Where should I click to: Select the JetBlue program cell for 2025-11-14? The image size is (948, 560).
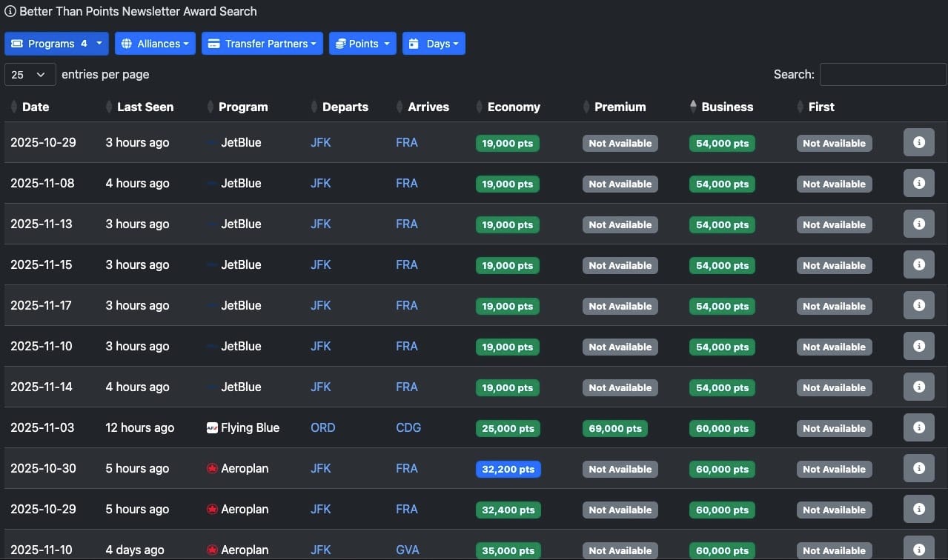(234, 387)
